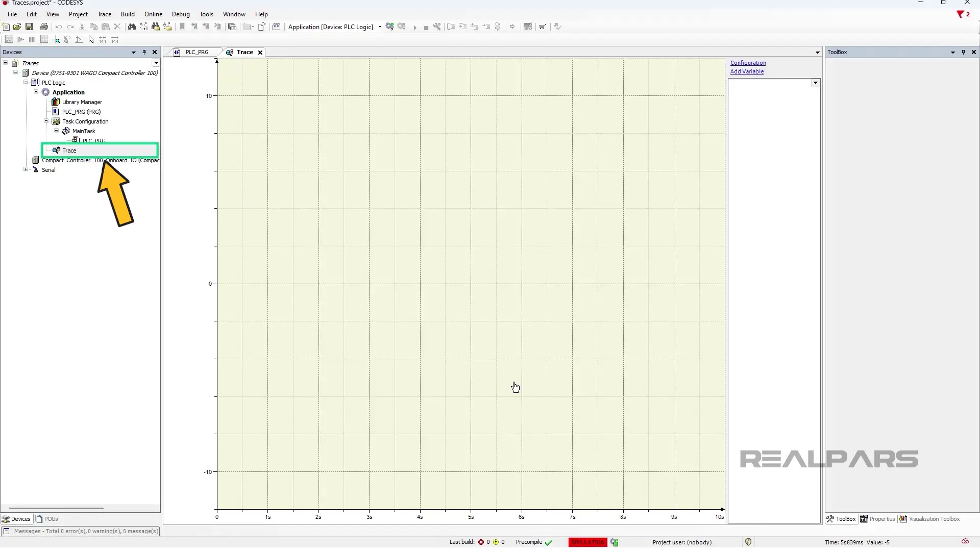The image size is (980, 551).
Task: Collapse the MainTask tree node
Action: point(57,131)
